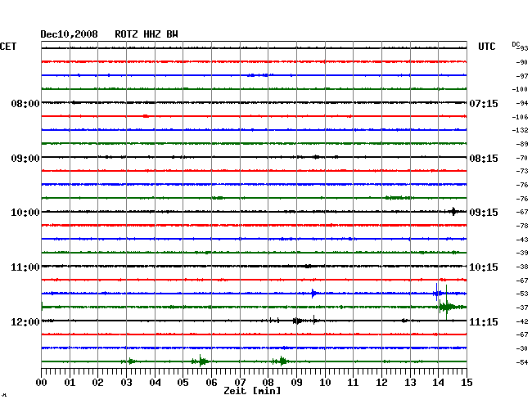This screenshot has width=532, height=404.
Task: Select the DC offset value -43
Action: point(522,240)
